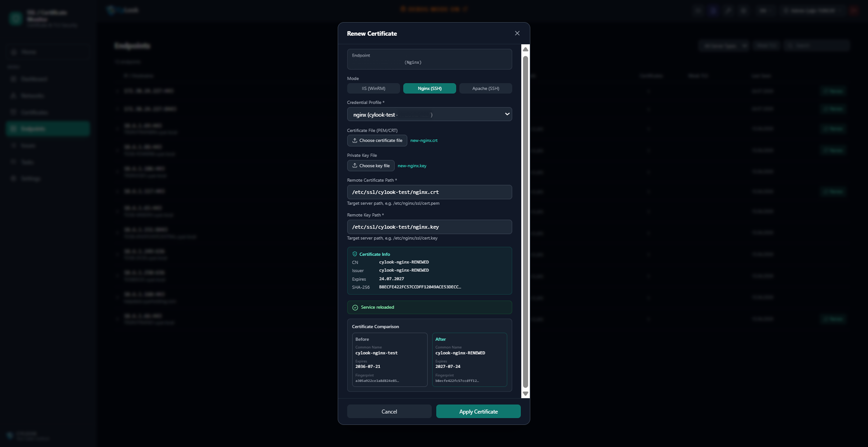Focus the Remote Certificate Path input
Image resolution: width=868 pixels, height=447 pixels.
pyautogui.click(x=430, y=192)
